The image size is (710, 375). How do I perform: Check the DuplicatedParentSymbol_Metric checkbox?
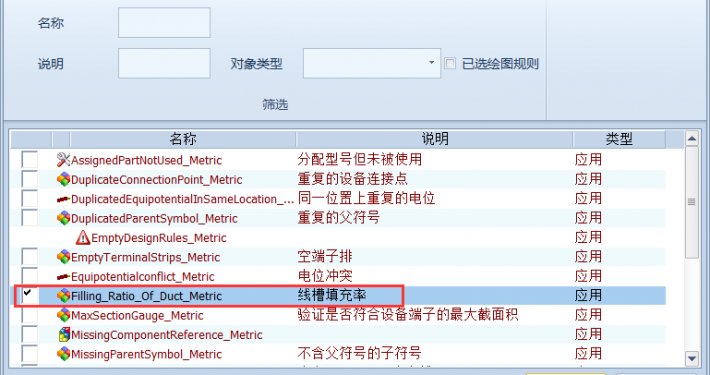tap(30, 218)
